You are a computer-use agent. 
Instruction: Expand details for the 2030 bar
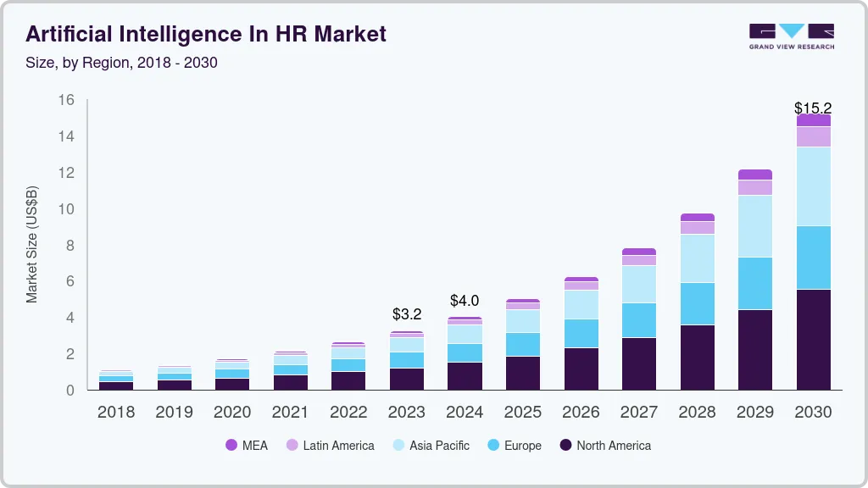click(x=813, y=254)
